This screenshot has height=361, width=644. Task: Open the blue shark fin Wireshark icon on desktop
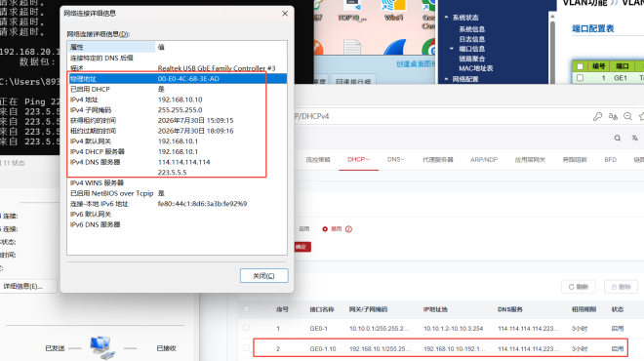click(x=395, y=47)
